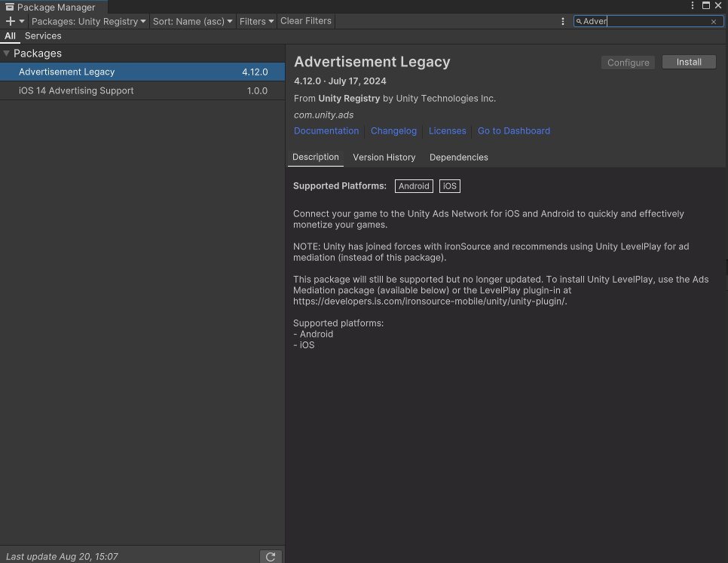Maximize the Package Manager window
Viewport: 728px width, 563px height.
[705, 5]
